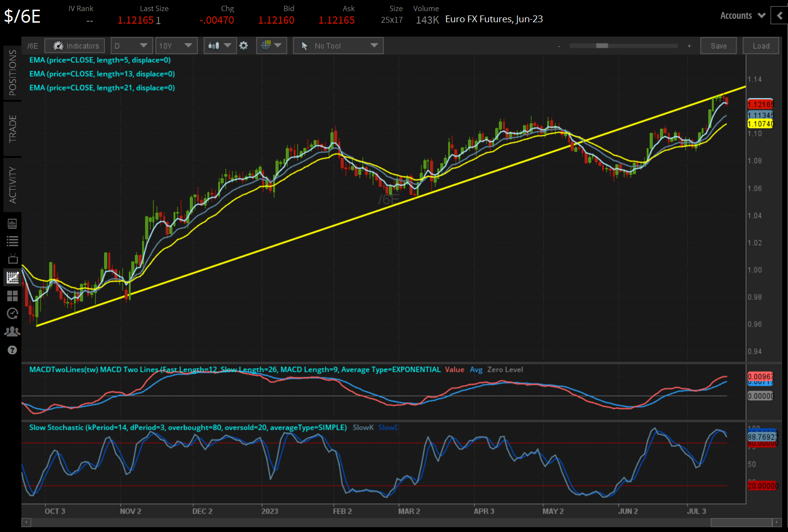Viewport: 788px width, 532px height.
Task: Toggle the SlowK line visibility
Action: click(x=363, y=427)
